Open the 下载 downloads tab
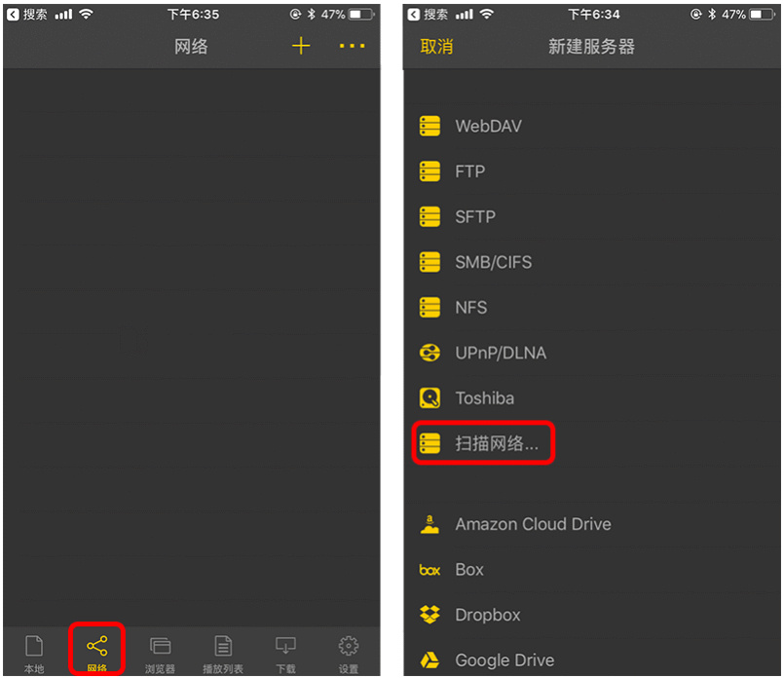The width and height of the screenshot is (784, 678). [x=285, y=654]
